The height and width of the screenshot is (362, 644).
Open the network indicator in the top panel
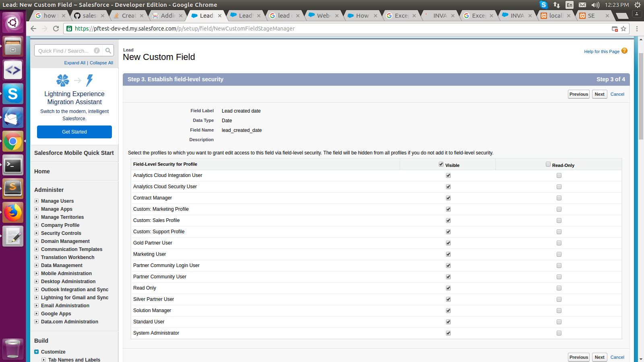[557, 5]
